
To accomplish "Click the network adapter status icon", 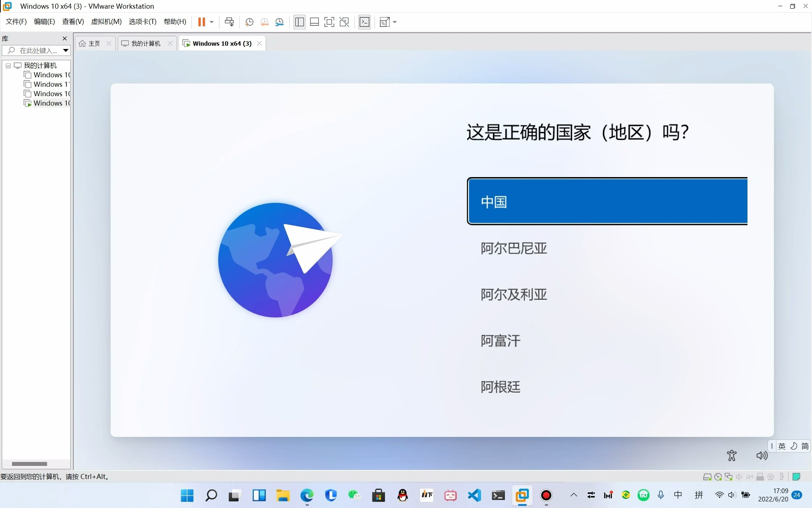I will 728,477.
